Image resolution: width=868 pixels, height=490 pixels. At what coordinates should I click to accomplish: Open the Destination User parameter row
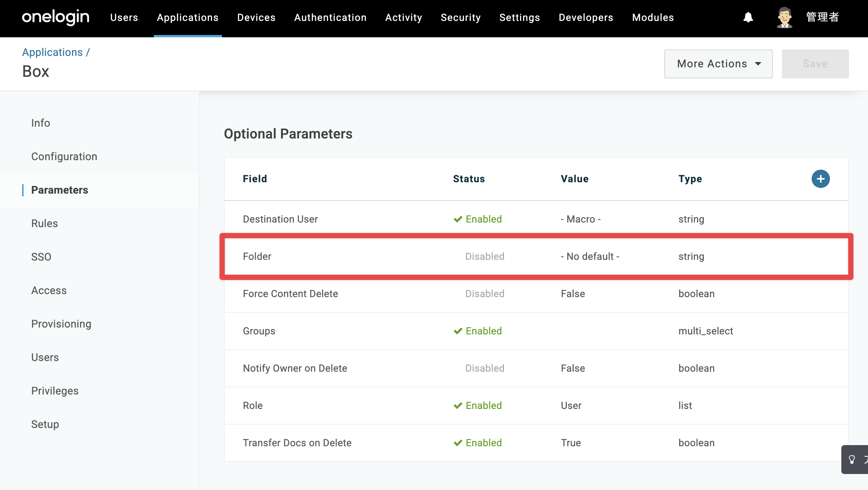[536, 219]
